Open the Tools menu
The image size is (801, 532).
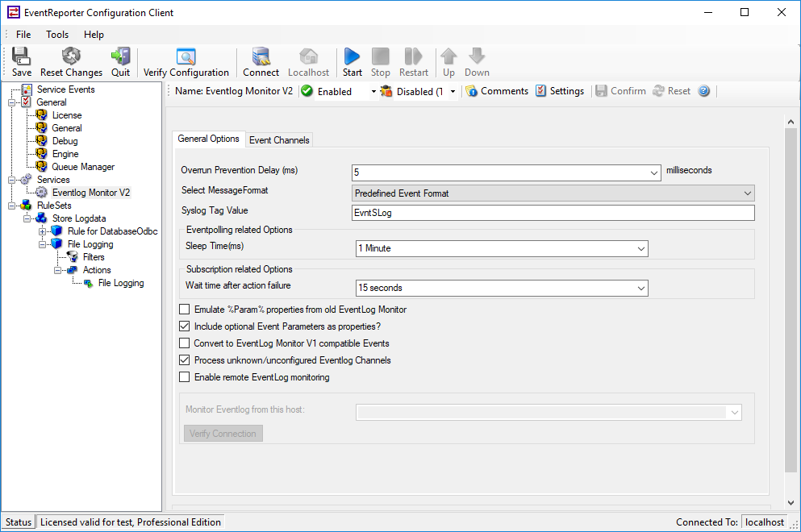(57, 34)
